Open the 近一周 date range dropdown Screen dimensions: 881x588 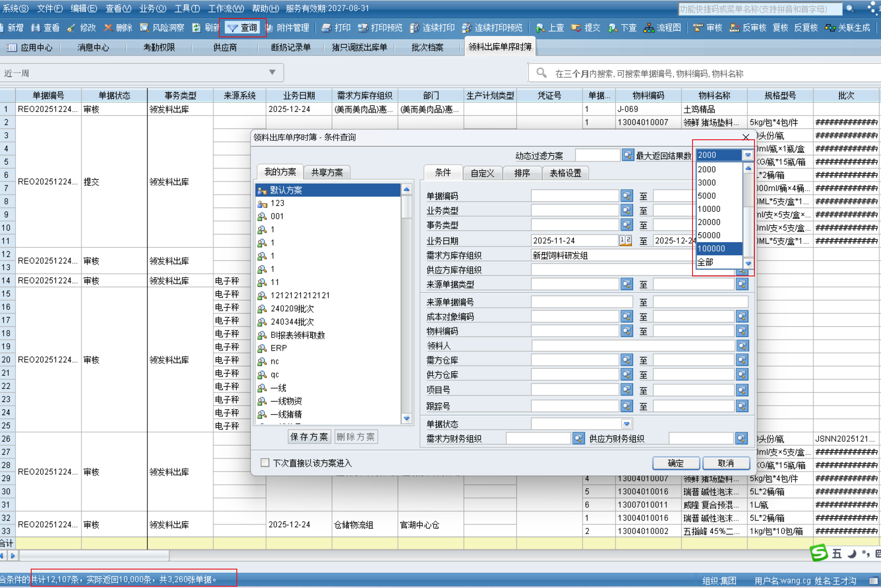point(272,73)
